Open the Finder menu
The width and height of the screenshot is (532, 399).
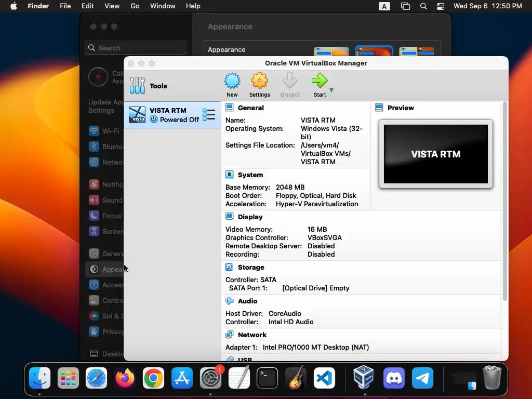38,6
